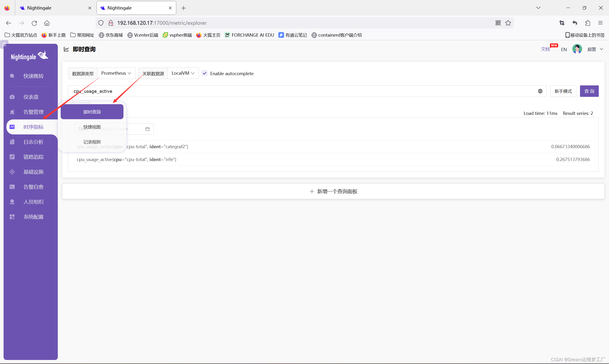
Task: Expand the 超管 user menu chevron
Action: point(601,49)
